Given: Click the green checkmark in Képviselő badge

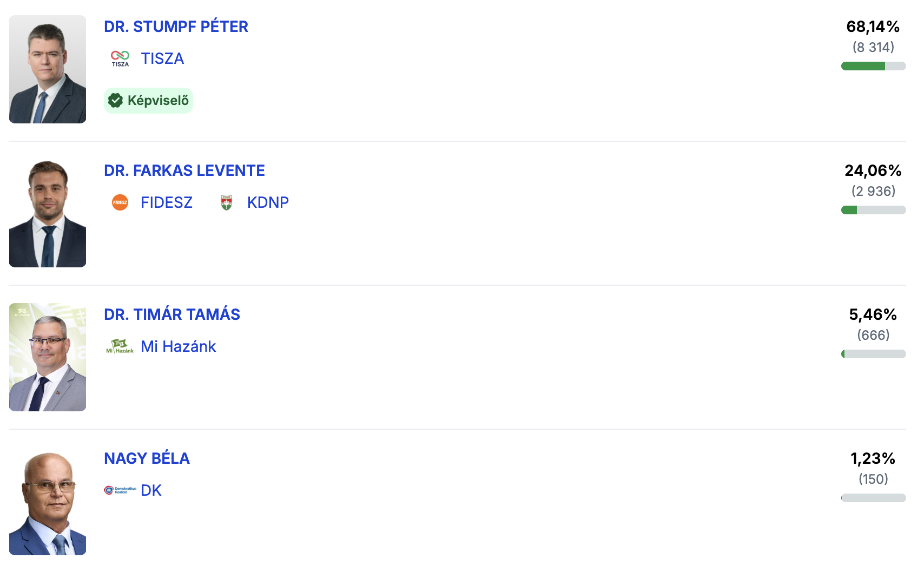Looking at the screenshot, I should click(115, 101).
